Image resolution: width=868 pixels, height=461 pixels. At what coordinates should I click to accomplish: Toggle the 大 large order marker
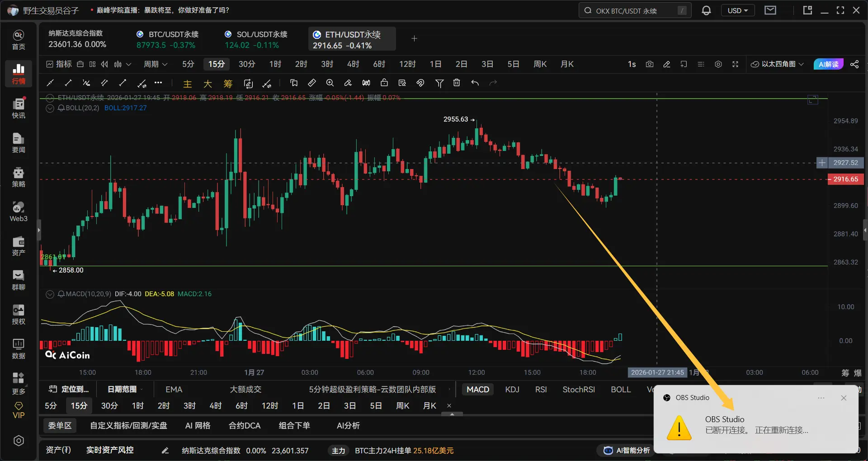coord(208,84)
